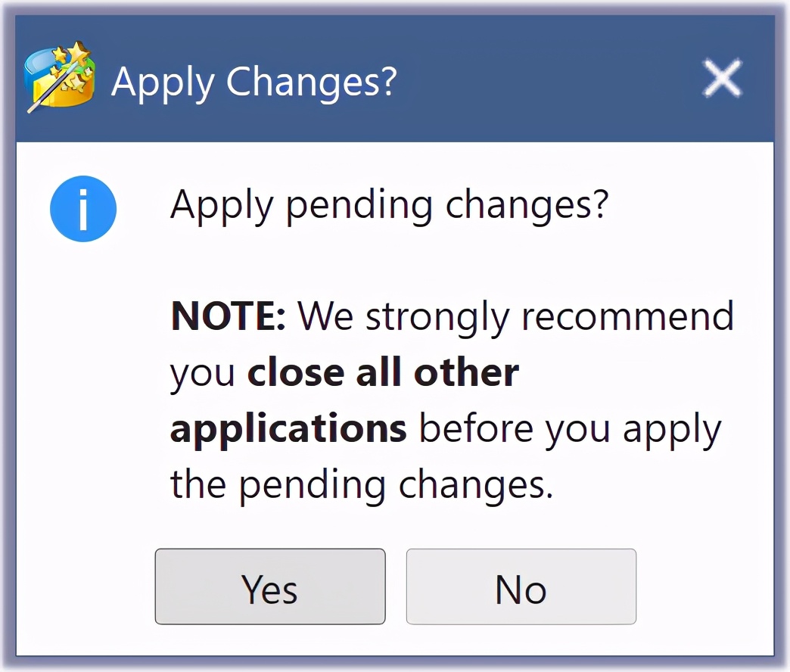
Task: Click blank area below the information icon
Action: tap(83, 363)
